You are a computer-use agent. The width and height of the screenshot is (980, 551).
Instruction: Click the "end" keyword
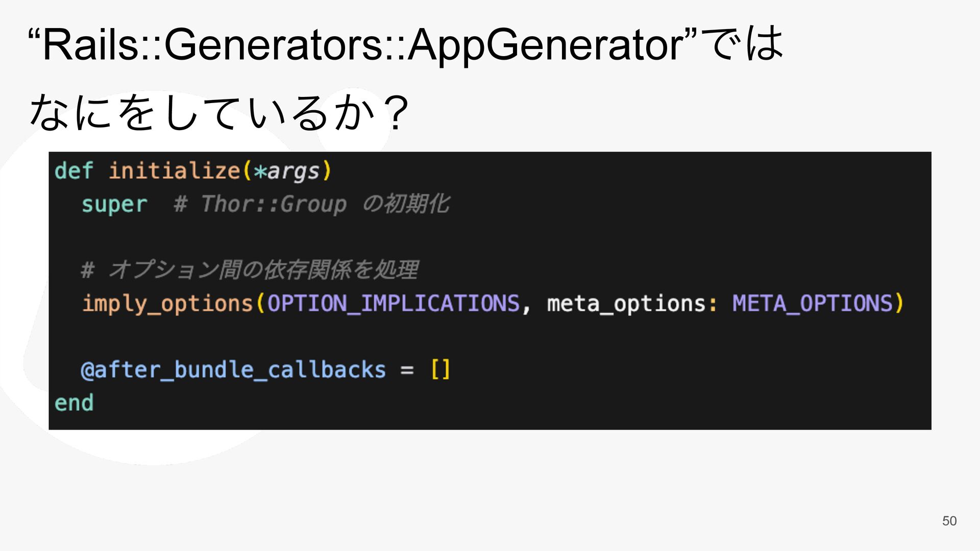coord(74,403)
